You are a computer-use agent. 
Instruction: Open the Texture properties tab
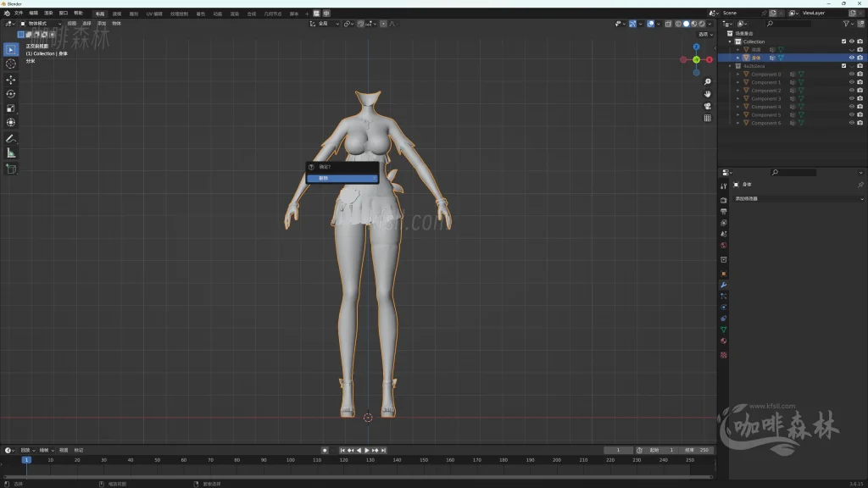pyautogui.click(x=724, y=355)
